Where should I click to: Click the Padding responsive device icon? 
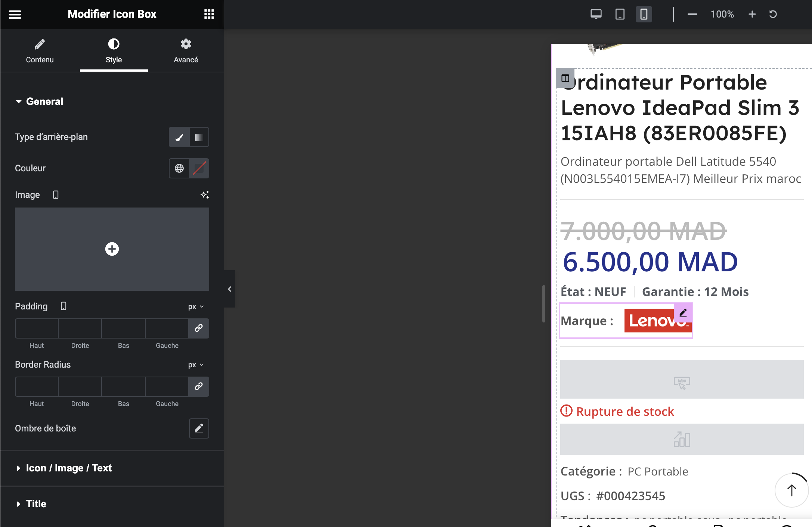pos(63,306)
